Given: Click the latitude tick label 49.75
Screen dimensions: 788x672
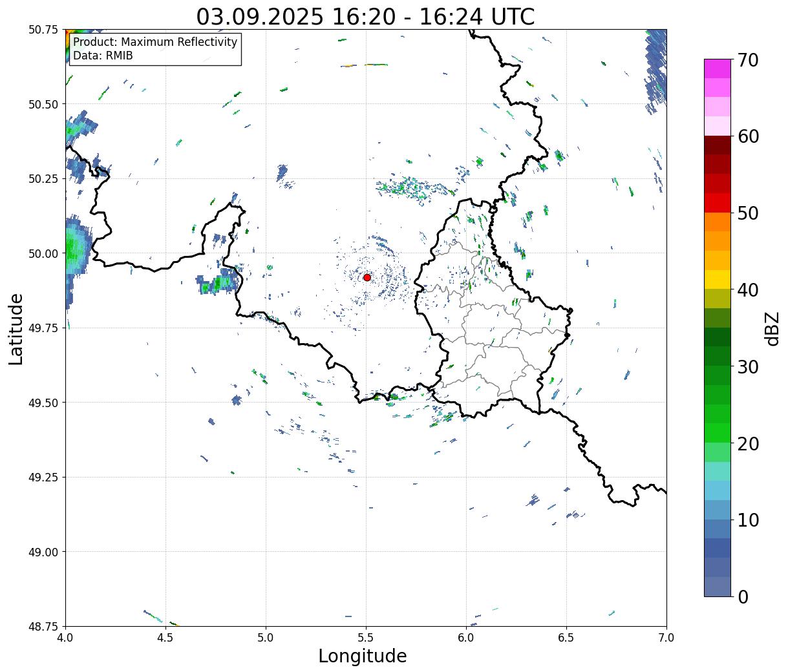Looking at the screenshot, I should click(x=43, y=328).
